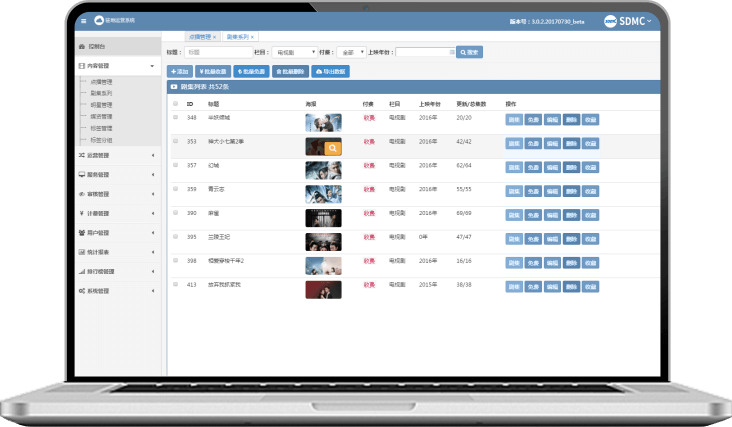Open the 付费 payment dropdown
This screenshot has height=427, width=732.
pyautogui.click(x=353, y=52)
